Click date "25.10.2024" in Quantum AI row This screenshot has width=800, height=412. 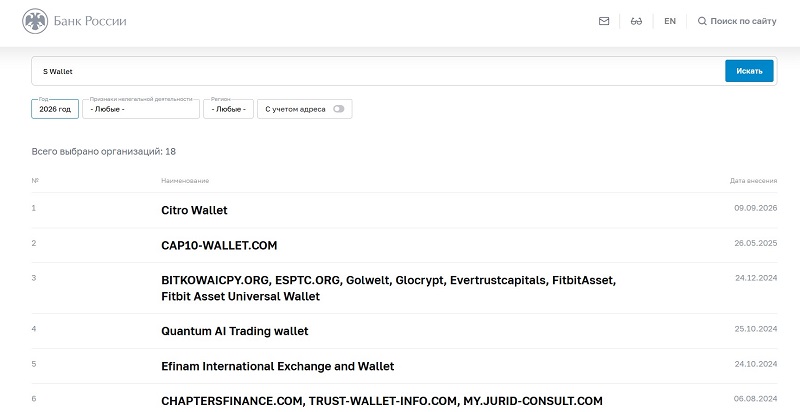coord(756,329)
